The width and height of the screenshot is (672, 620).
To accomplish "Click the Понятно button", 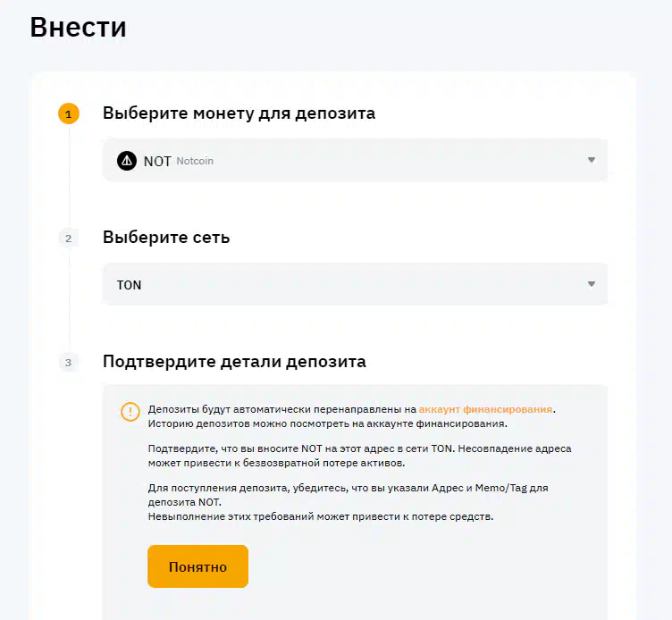I will [198, 566].
